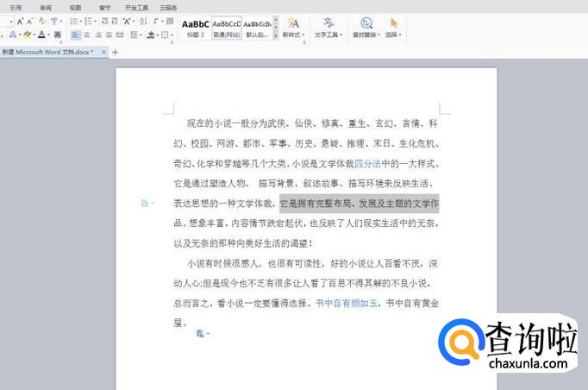Toggle align right button

pyautogui.click(x=98, y=35)
